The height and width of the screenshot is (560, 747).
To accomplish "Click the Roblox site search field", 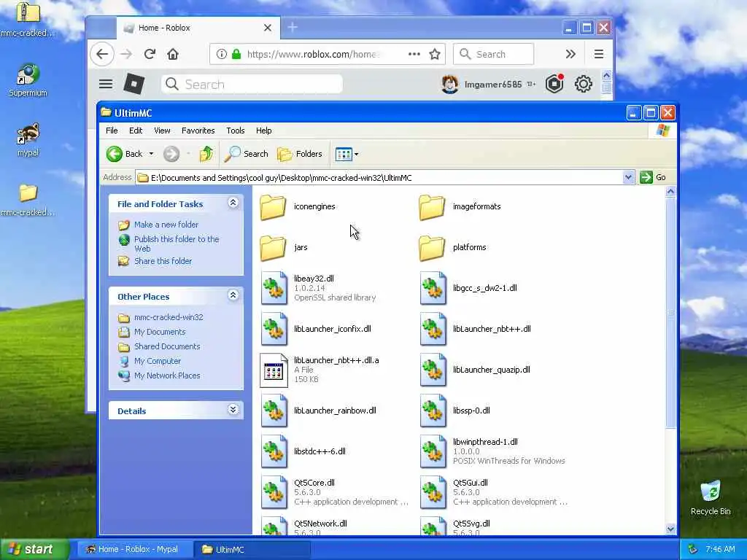I will pos(252,85).
